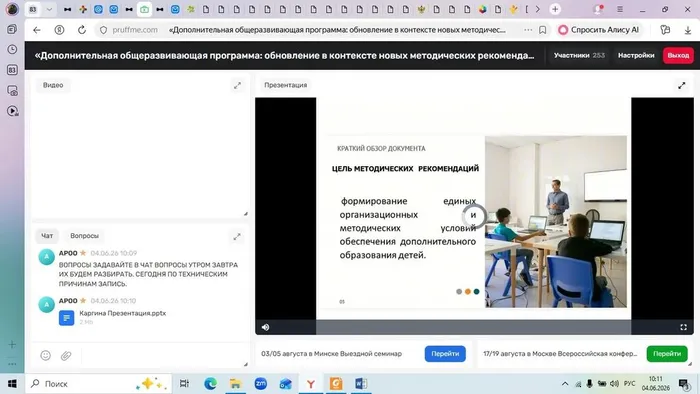Click blue Перейти for Minsk seminar
The width and height of the screenshot is (700, 394).
tap(445, 353)
